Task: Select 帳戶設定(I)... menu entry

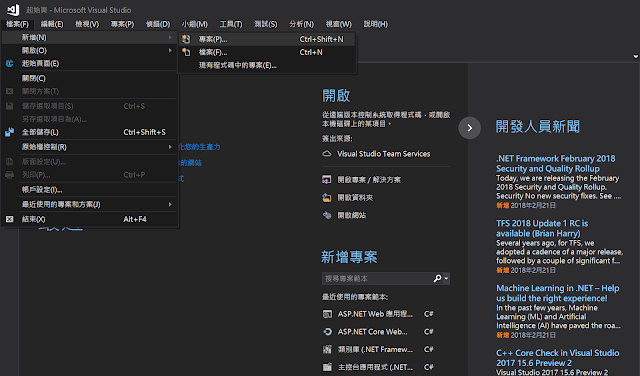Action: coord(90,190)
